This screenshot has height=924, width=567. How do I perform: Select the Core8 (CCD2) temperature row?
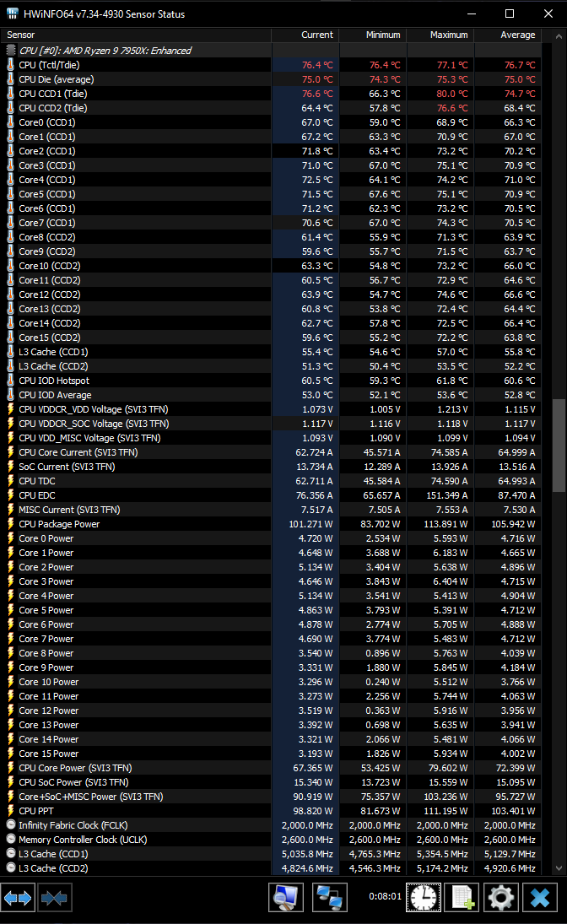[x=271, y=237]
